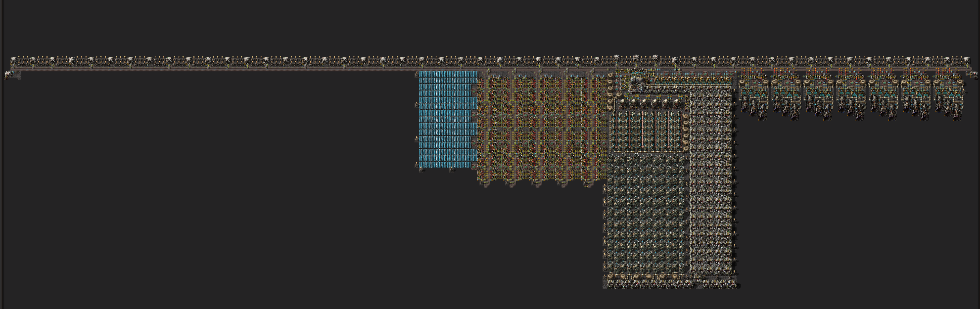This screenshot has width=980, height=309.
Task: Select the first of seven repeated right-side modules
Action: coord(754,94)
